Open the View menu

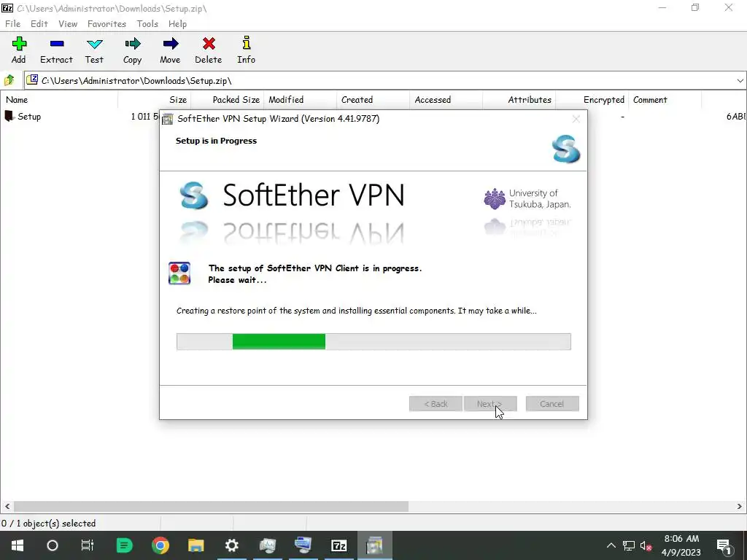[x=68, y=24]
